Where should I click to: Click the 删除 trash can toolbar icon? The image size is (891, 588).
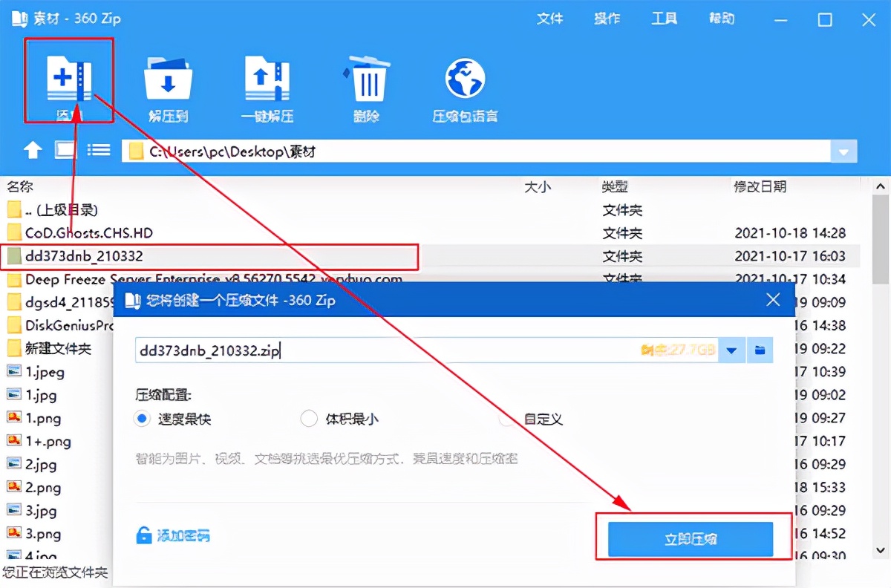[x=365, y=78]
